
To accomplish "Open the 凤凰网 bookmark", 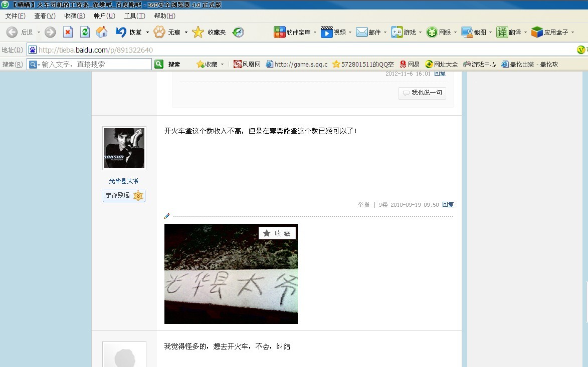I will tap(247, 64).
